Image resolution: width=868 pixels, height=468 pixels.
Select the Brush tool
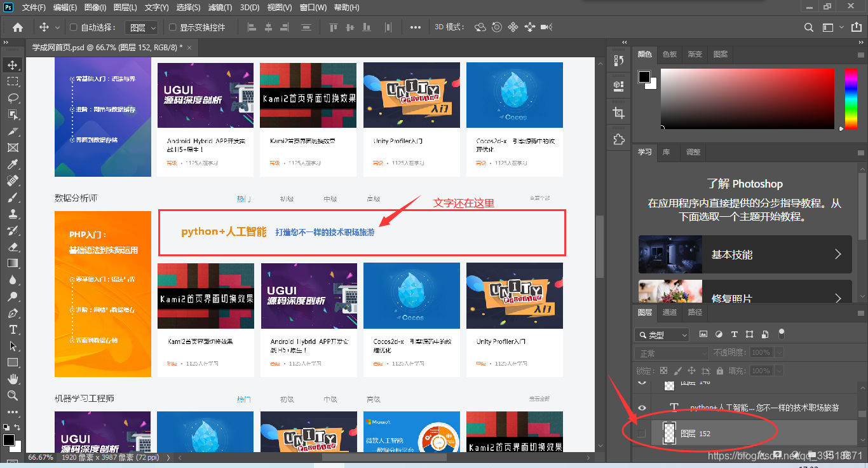[12, 197]
